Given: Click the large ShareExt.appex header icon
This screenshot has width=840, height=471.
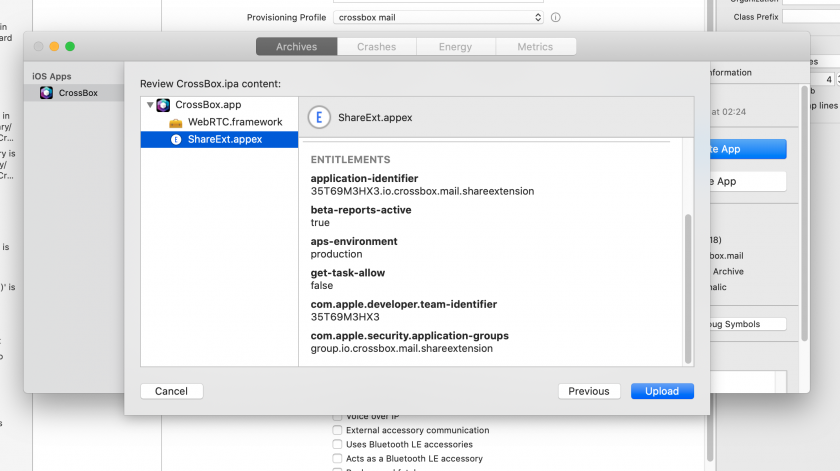Looking at the screenshot, I should click(x=319, y=117).
